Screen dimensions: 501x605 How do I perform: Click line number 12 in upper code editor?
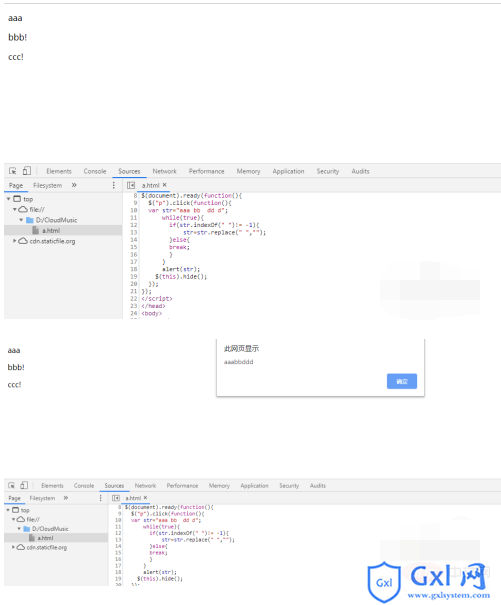[x=134, y=225]
